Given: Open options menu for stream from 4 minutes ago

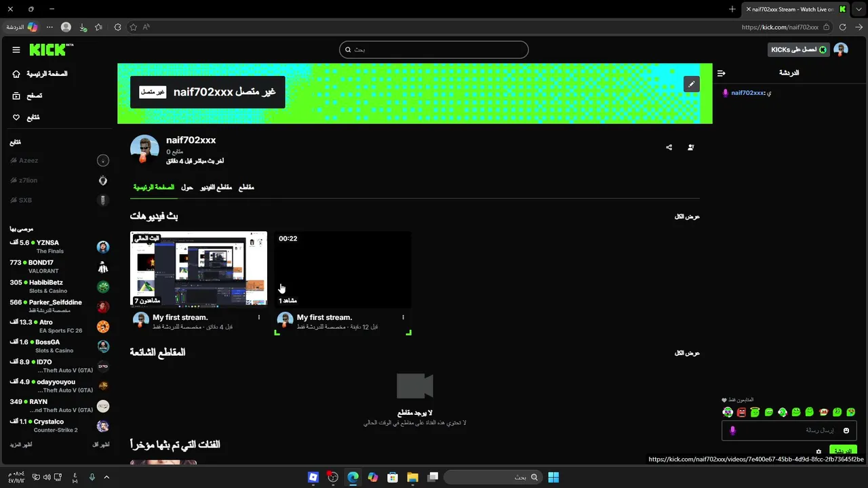Looking at the screenshot, I should tap(258, 317).
